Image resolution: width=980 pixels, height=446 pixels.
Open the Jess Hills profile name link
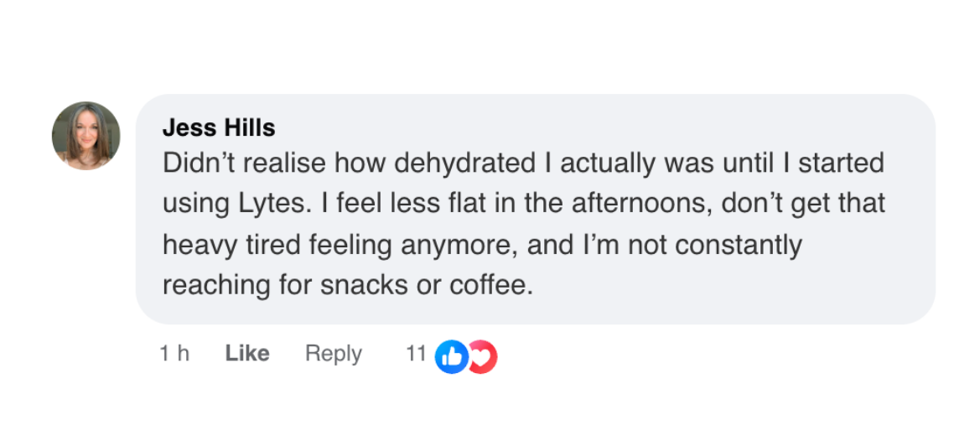(x=218, y=127)
